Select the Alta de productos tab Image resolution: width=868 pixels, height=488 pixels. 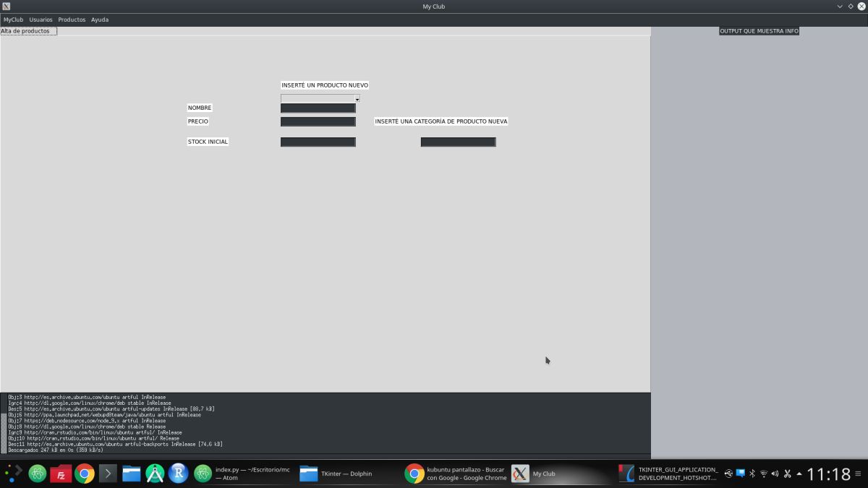[28, 31]
